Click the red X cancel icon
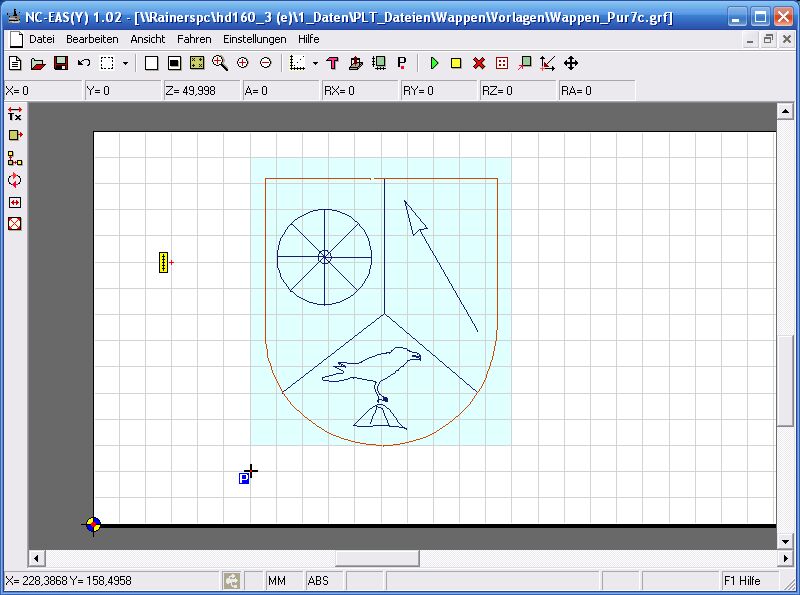Screen dimensions: 800x595 pos(479,63)
